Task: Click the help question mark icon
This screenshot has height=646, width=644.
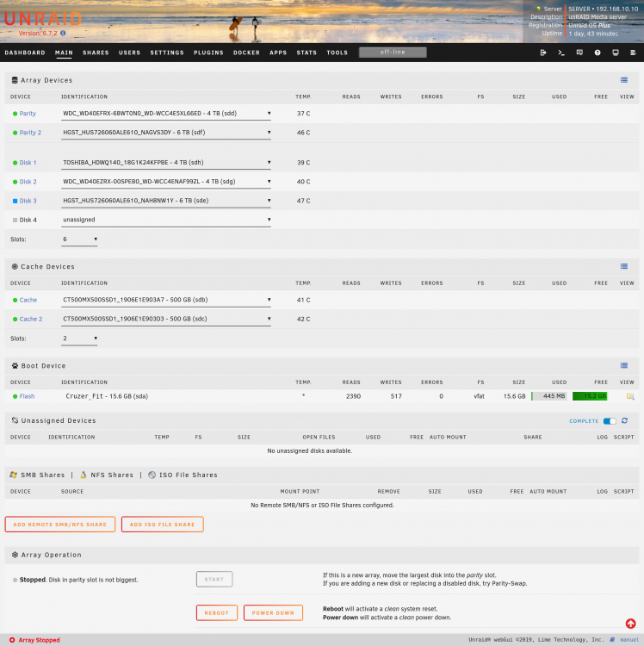Action: pos(598,53)
